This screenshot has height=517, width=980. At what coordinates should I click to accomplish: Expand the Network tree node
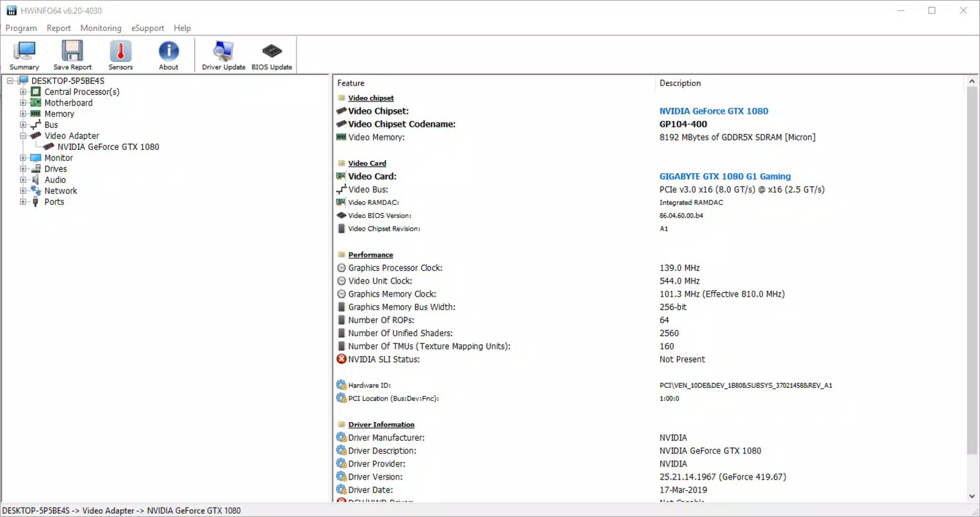point(23,191)
